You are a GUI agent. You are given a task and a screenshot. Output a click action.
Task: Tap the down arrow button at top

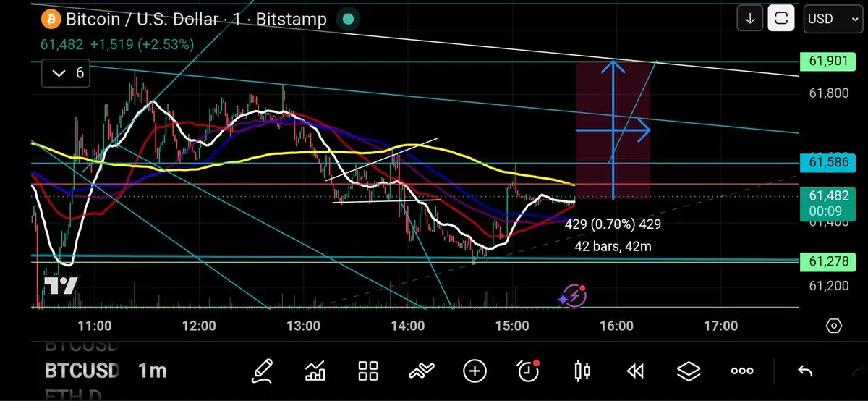(x=750, y=19)
